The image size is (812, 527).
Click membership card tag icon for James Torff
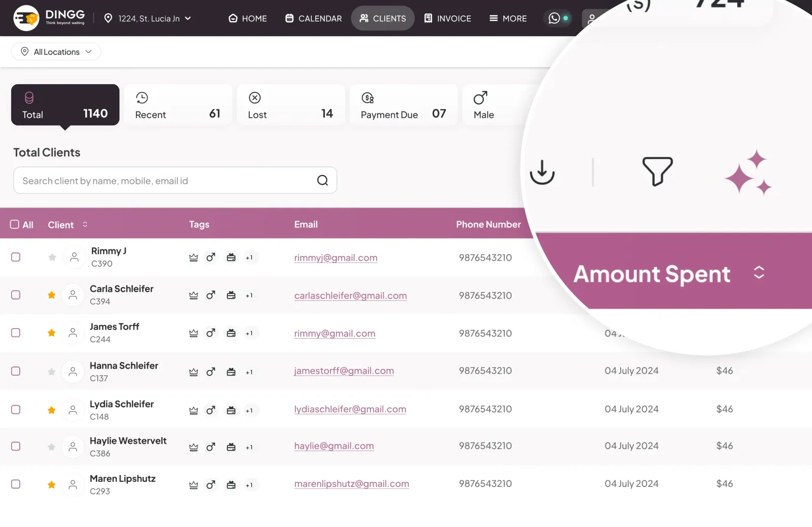pyautogui.click(x=231, y=334)
